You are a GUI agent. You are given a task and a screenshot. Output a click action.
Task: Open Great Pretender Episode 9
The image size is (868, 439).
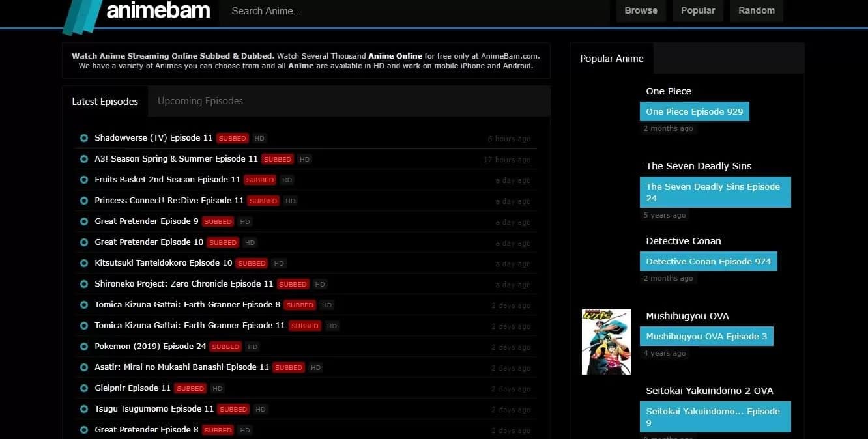click(147, 221)
